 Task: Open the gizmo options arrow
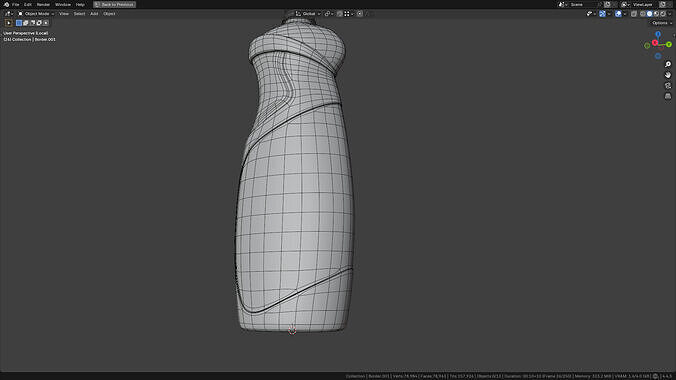tap(609, 14)
